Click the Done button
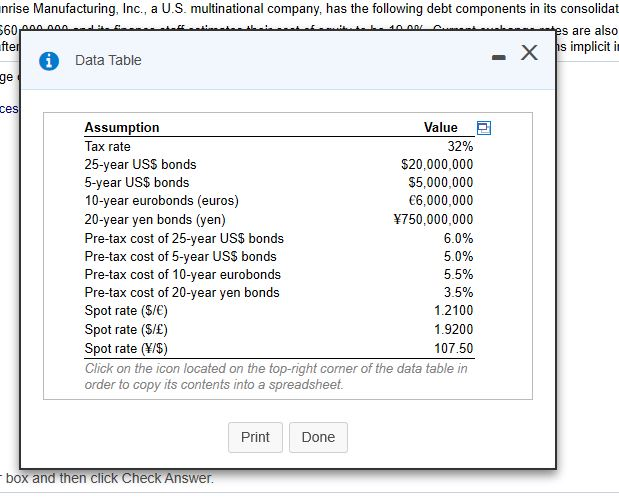 click(318, 437)
